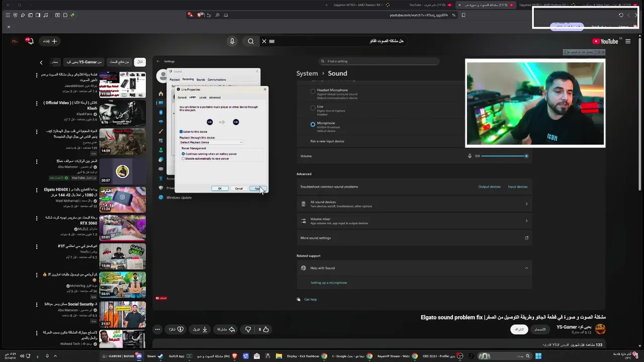Screen dimensions: 644x362
Task: Open YouTube notifications bell
Action: coord(30,41)
